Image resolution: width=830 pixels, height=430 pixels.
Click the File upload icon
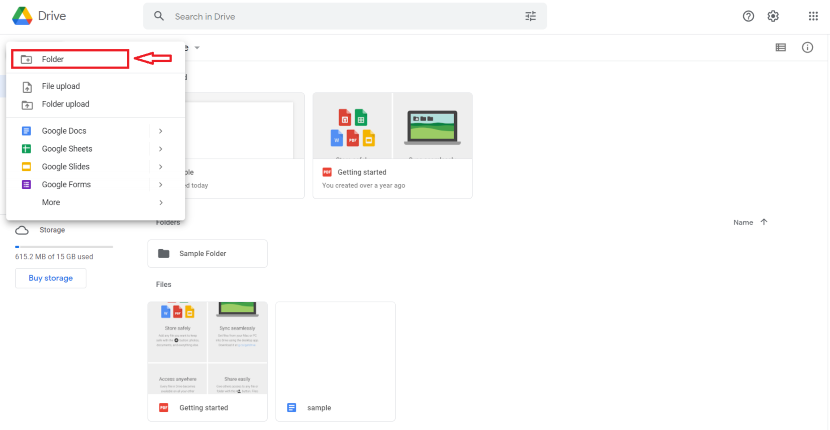(x=26, y=87)
